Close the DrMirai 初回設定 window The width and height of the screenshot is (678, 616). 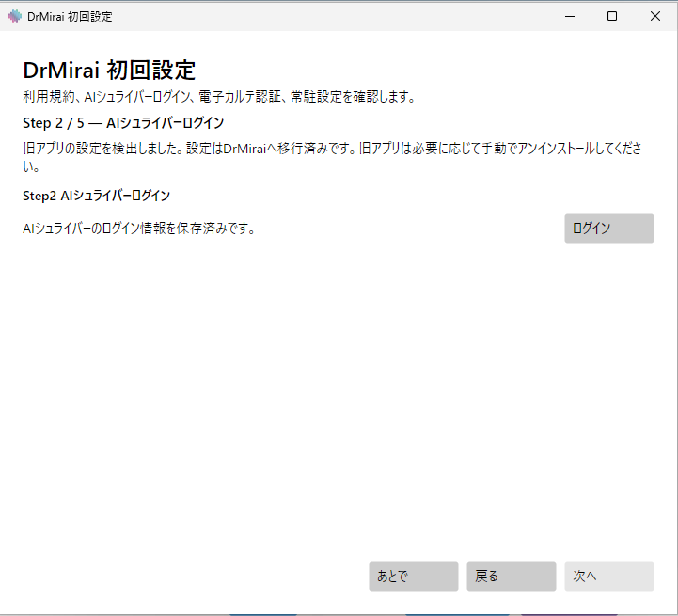point(655,16)
